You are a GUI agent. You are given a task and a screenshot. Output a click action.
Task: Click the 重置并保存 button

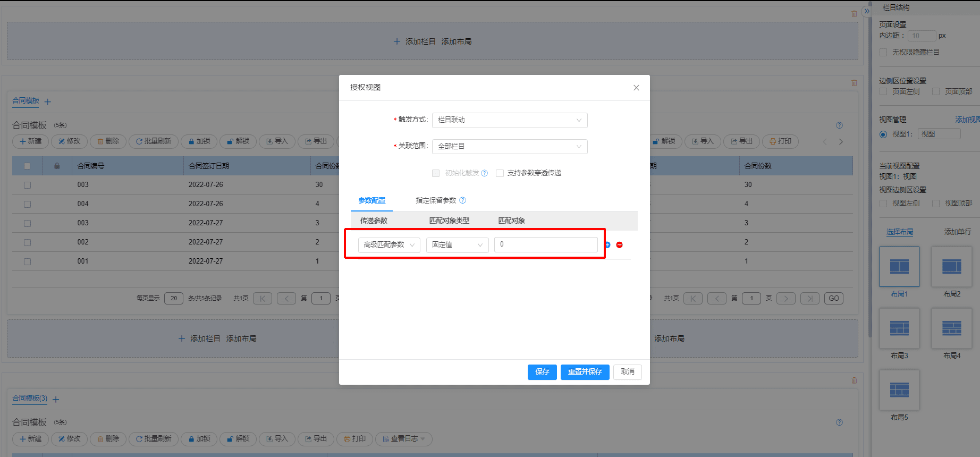click(585, 372)
